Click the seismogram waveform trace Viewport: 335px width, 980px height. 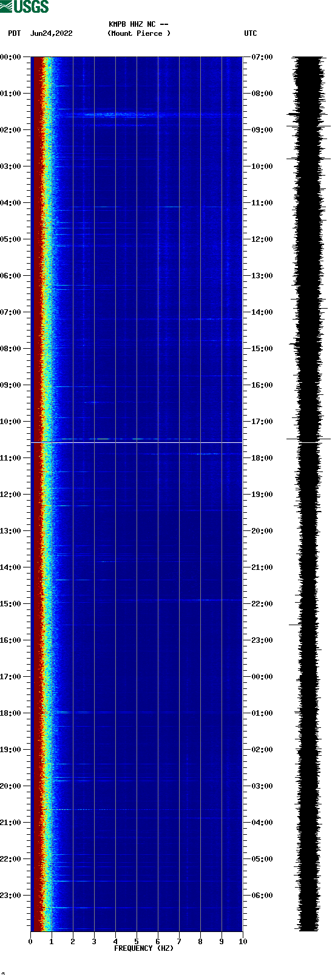(x=308, y=494)
